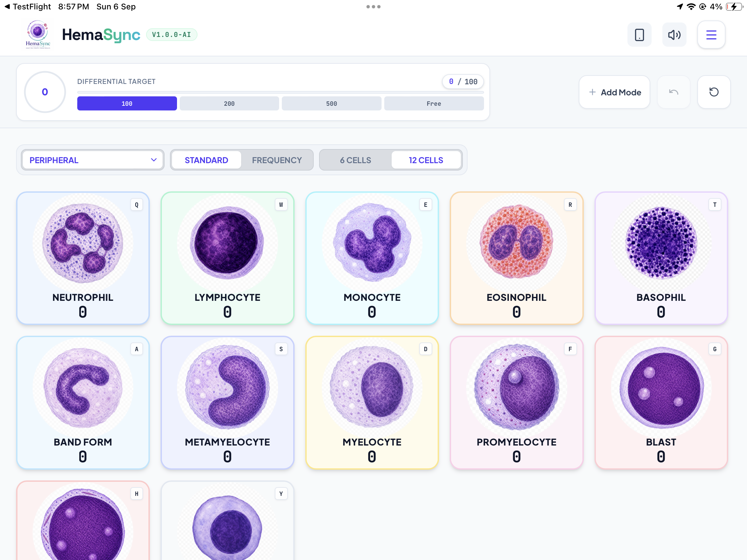Tap the Metamyelocyte cell illustration
This screenshot has width=747, height=560.
tap(227, 387)
